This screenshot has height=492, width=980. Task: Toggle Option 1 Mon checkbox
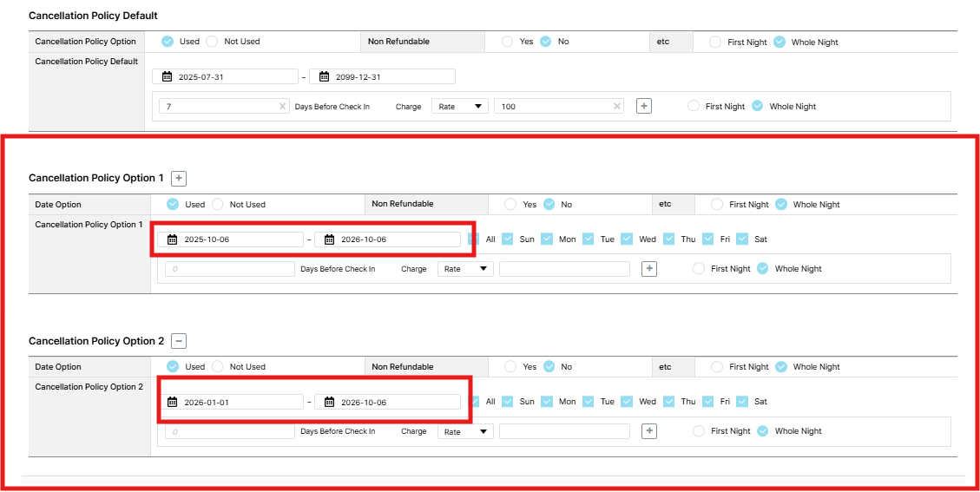547,239
